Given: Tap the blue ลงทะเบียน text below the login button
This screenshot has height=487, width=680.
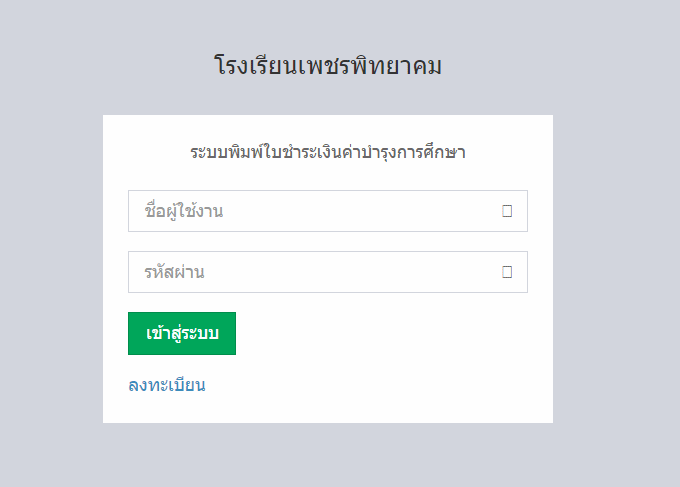Looking at the screenshot, I should [x=167, y=385].
